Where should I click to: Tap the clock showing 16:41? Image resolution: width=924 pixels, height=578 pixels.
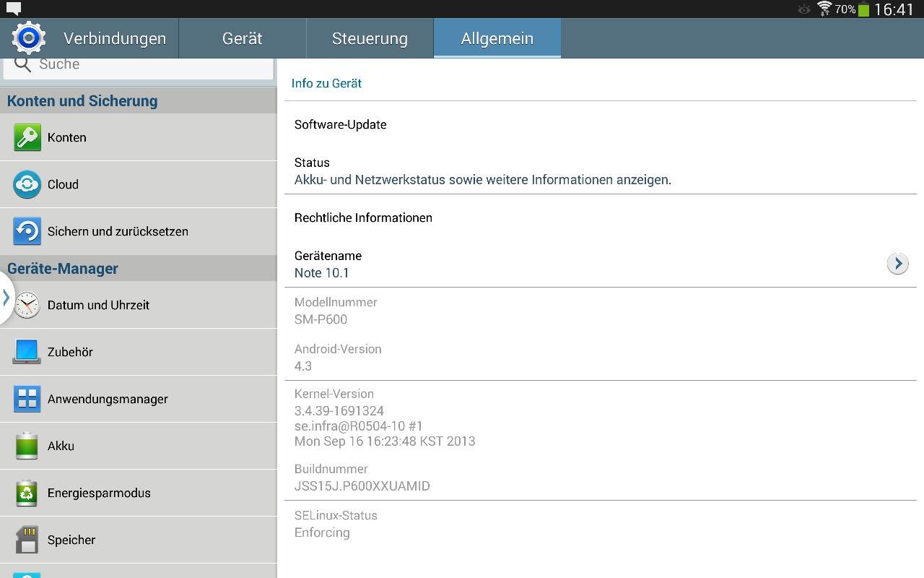click(894, 9)
